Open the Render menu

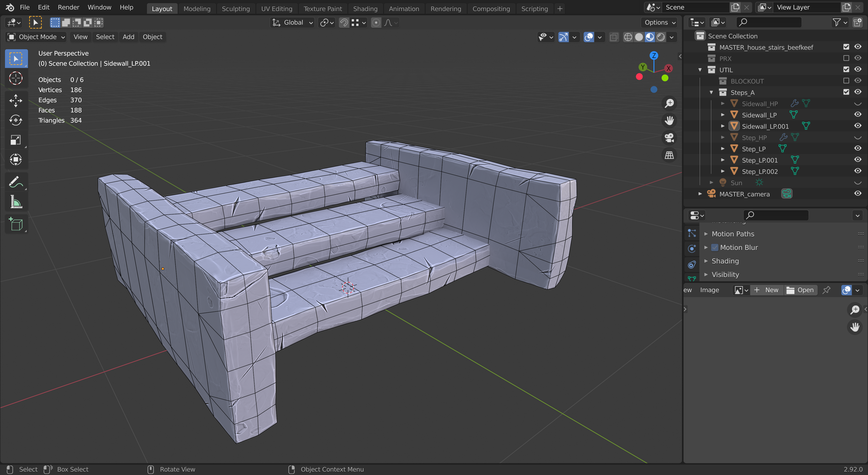point(68,7)
